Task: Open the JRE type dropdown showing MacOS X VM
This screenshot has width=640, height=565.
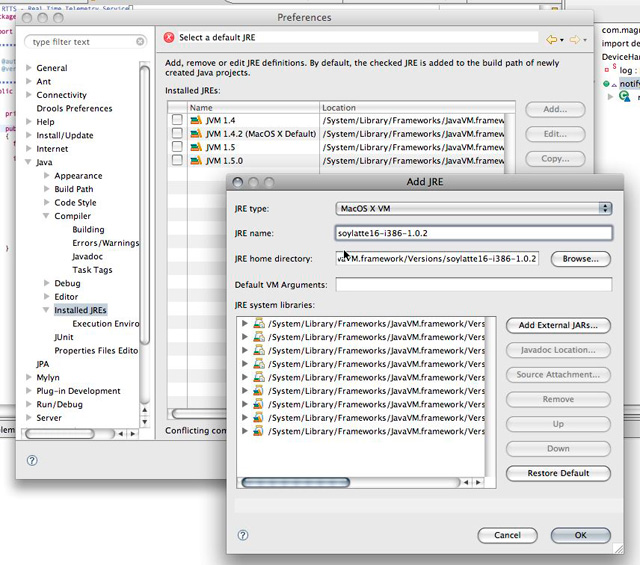Action: pyautogui.click(x=474, y=209)
